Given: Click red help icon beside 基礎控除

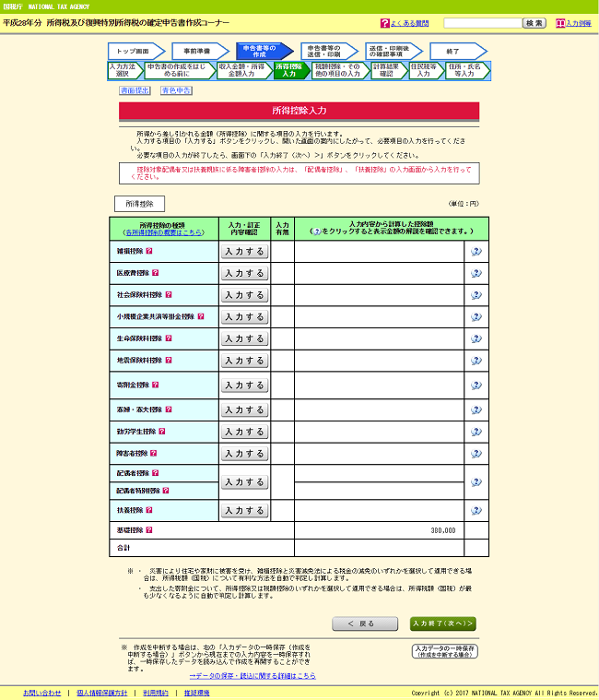Looking at the screenshot, I should click(149, 530).
